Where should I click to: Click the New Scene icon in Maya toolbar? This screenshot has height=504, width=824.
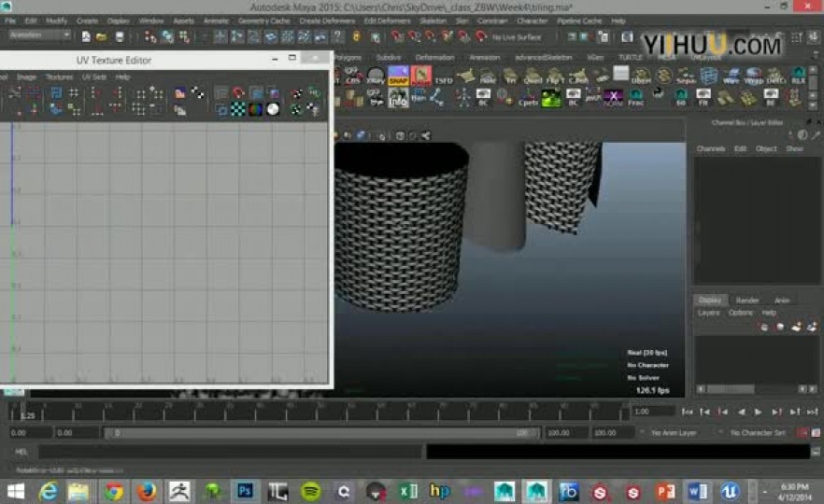tap(86, 36)
